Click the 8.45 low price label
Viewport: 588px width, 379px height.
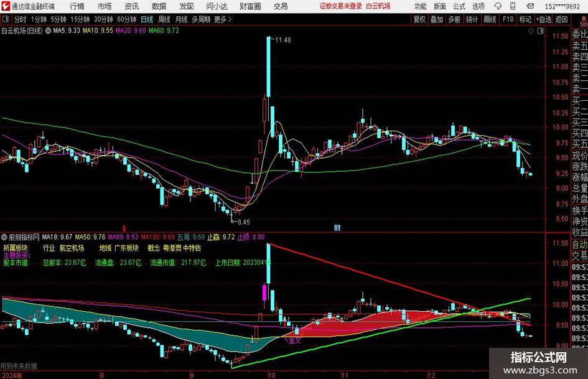[x=243, y=222]
